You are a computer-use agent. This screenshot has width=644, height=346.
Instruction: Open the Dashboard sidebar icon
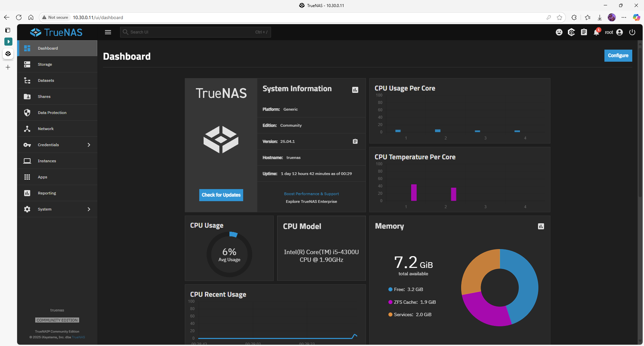coord(27,48)
